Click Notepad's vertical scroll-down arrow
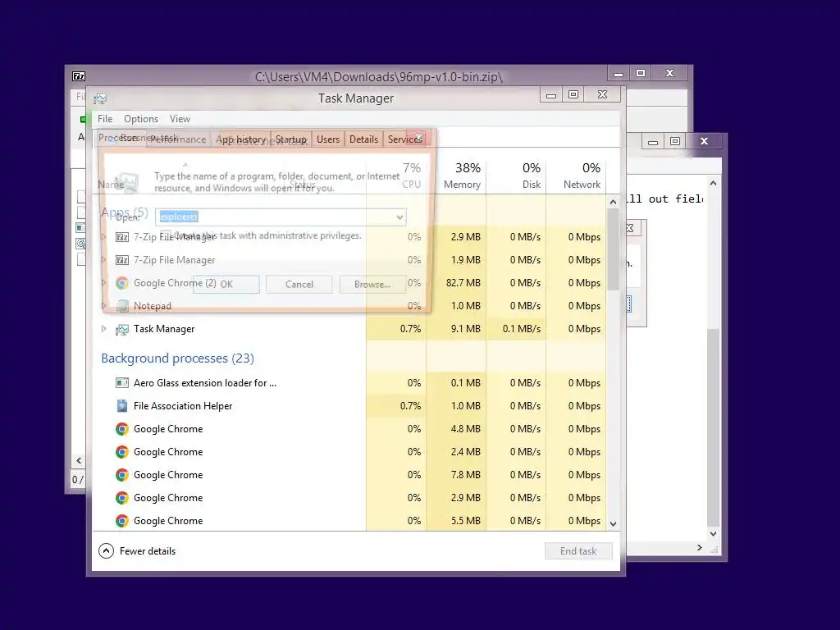Screen dimensions: 840x630 point(713,533)
